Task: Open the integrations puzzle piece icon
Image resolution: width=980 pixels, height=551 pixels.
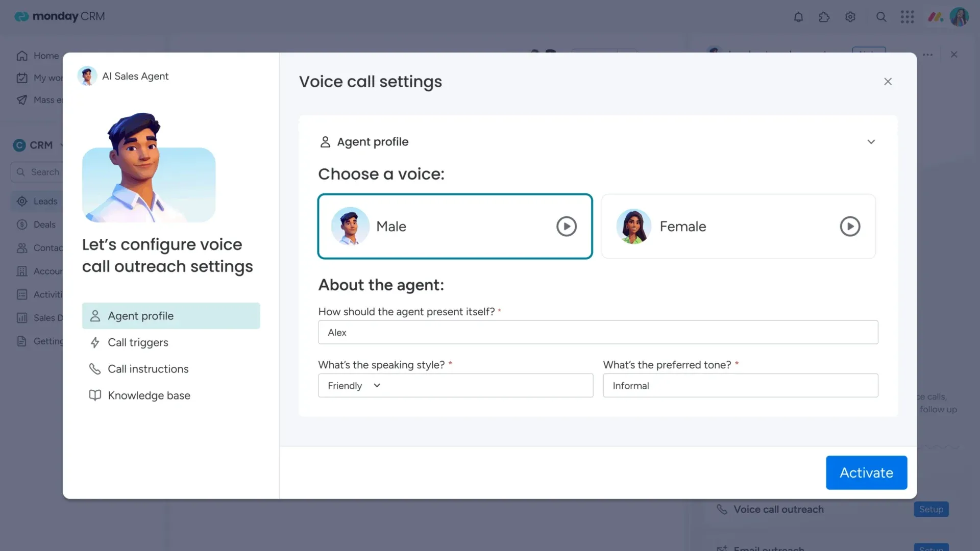Action: 824,17
